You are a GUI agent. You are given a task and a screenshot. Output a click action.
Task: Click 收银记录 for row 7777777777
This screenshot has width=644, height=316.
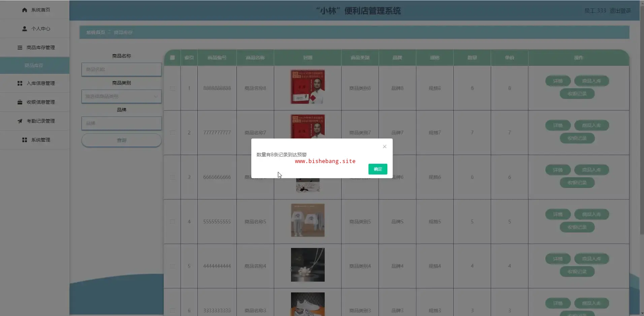pos(577,138)
